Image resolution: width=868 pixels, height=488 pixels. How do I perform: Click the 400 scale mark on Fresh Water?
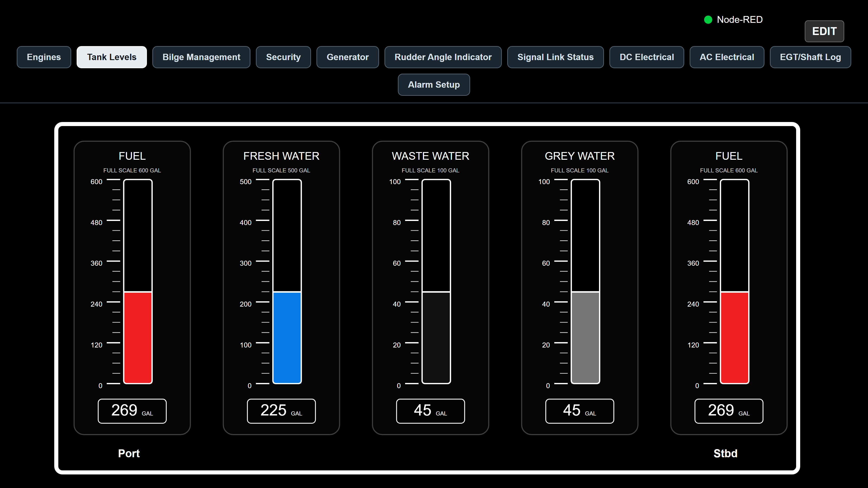tap(245, 223)
